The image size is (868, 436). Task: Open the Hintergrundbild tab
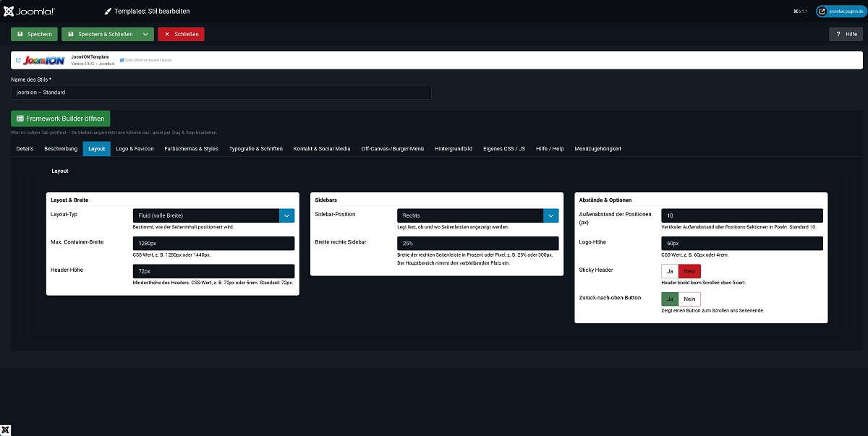(x=454, y=149)
